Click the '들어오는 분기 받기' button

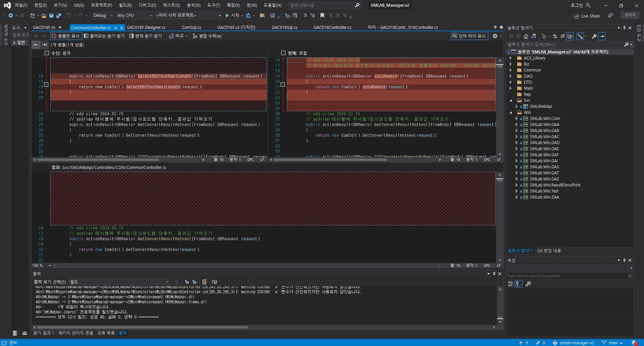coord(104,36)
